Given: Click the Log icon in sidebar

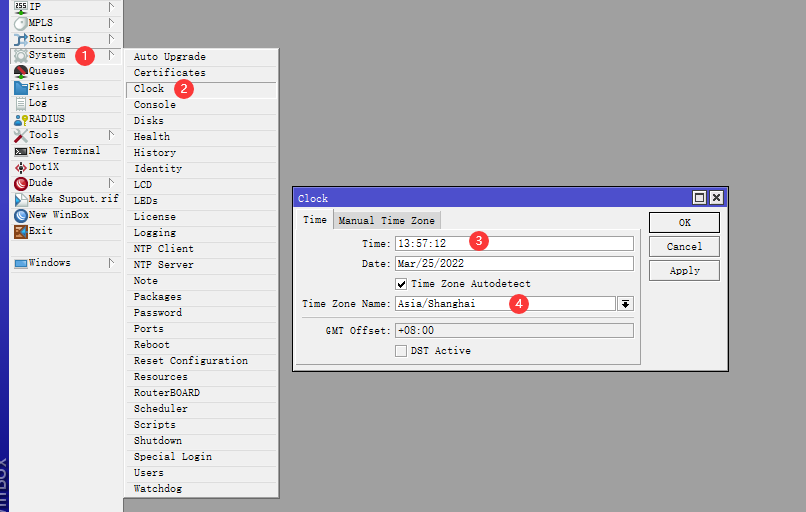Looking at the screenshot, I should (21, 103).
